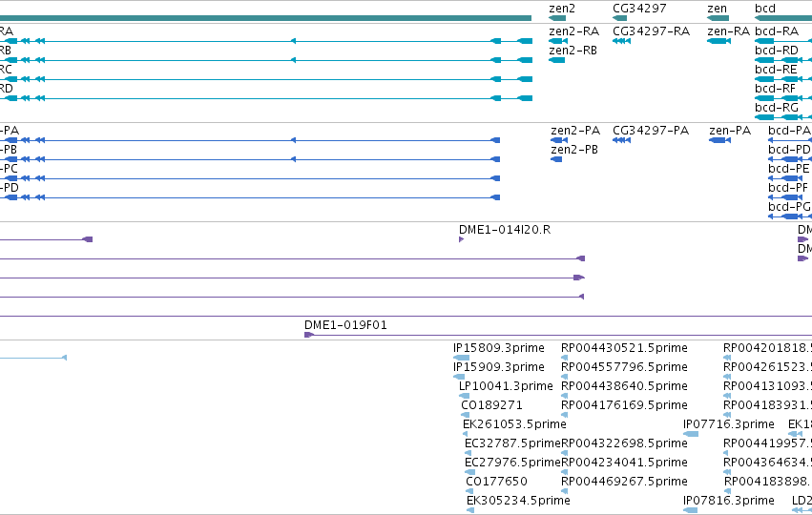Select the bcd-RG transcript
Viewport: 812px width, 515px height.
(783, 117)
